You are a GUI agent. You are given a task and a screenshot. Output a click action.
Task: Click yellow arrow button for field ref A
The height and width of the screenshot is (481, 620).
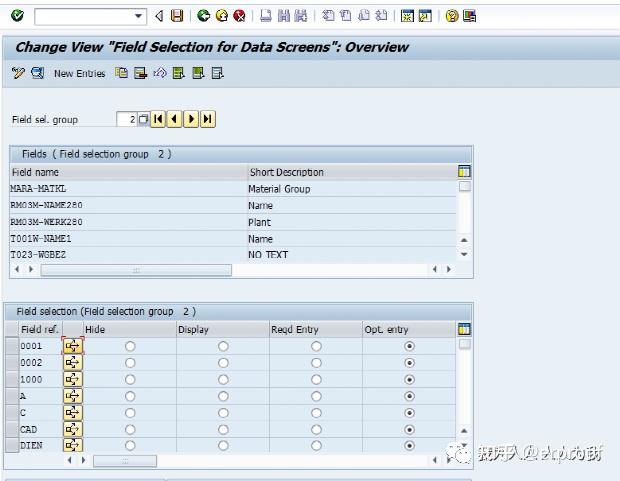73,396
